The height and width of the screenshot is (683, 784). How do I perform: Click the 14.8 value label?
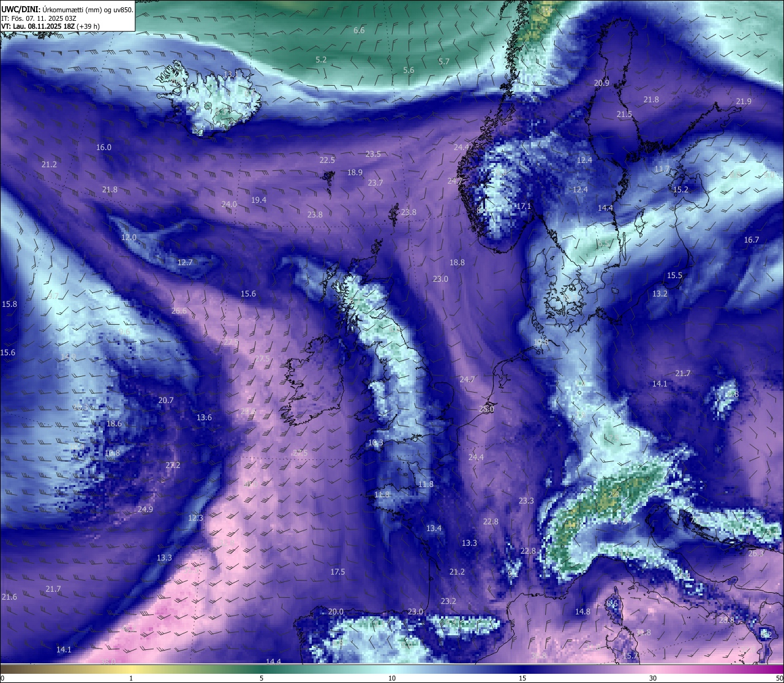click(x=582, y=612)
